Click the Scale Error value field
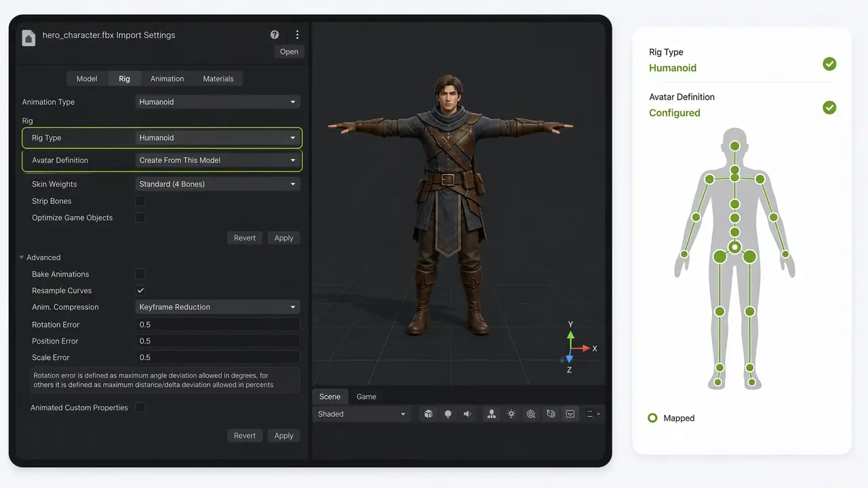Screen dimensions: 868x488 [218, 357]
